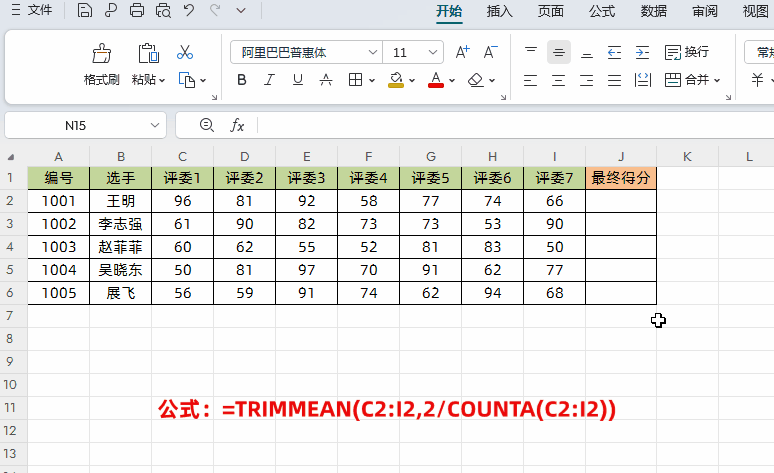Decrease font size with A- icon
The height and width of the screenshot is (473, 774).
click(490, 52)
